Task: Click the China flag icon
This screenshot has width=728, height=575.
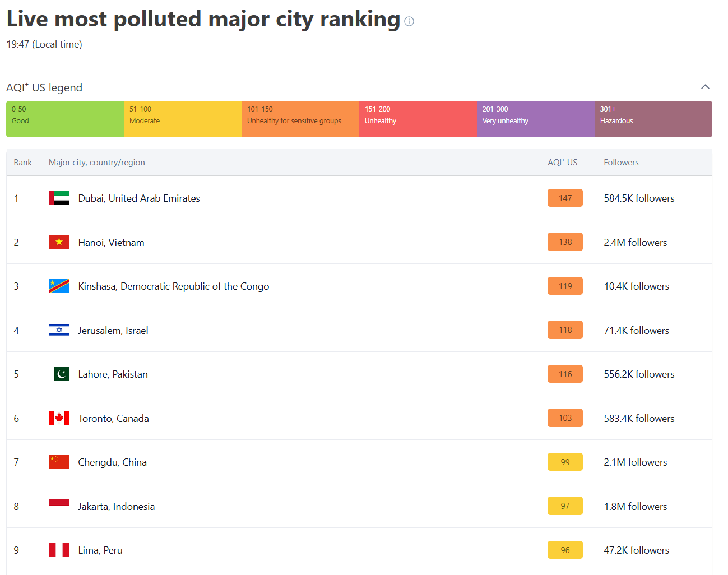Action: click(59, 462)
